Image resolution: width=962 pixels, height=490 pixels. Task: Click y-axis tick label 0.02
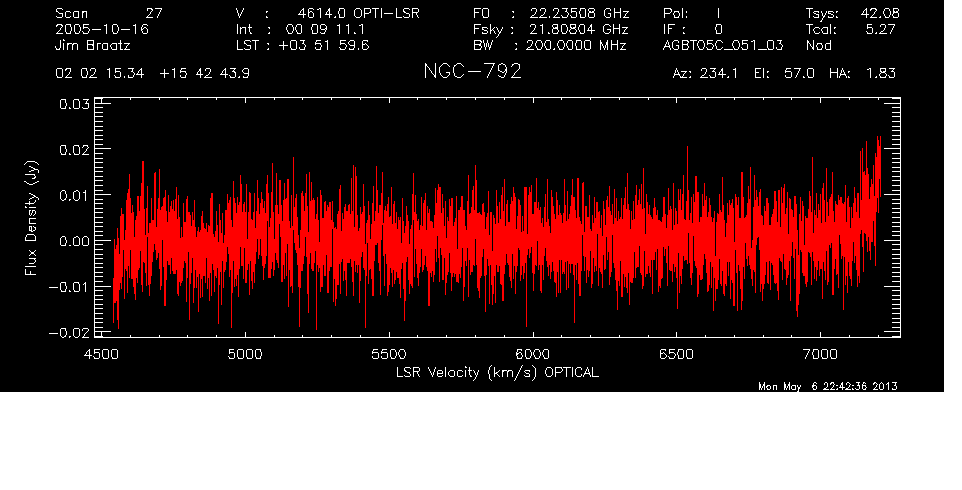coord(74,150)
